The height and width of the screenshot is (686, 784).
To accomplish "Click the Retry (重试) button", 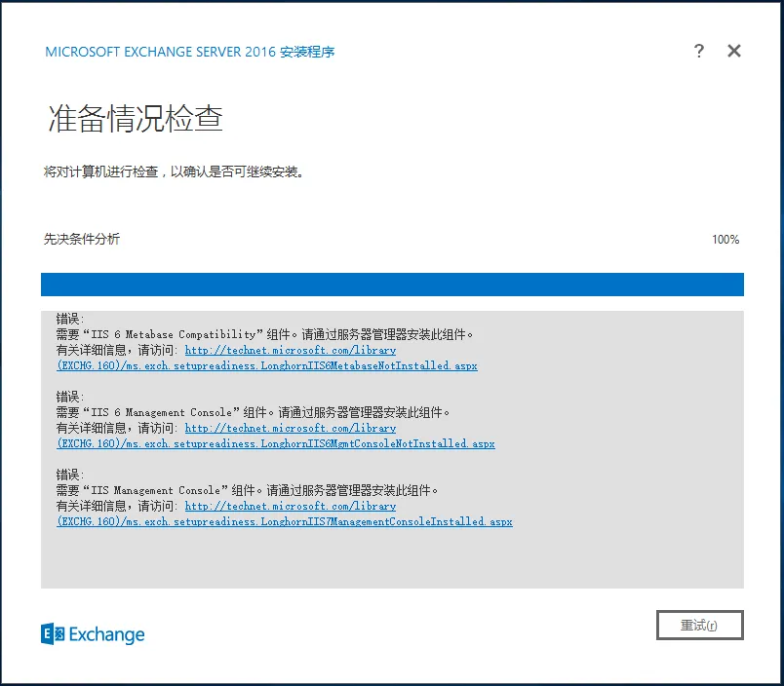I will coord(699,625).
